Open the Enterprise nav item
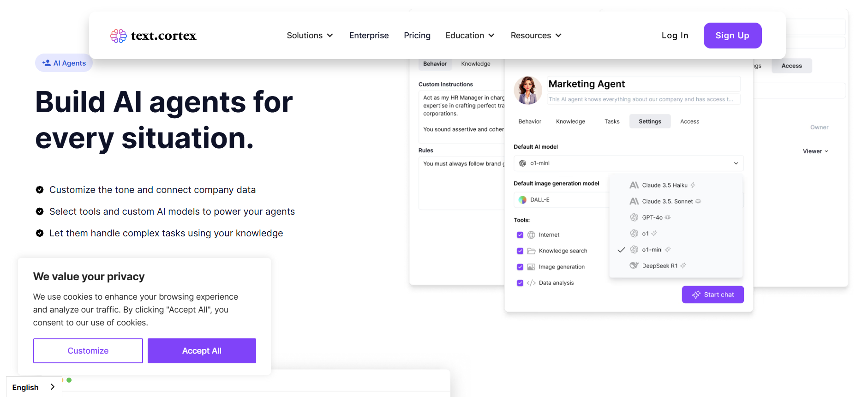 click(x=369, y=36)
